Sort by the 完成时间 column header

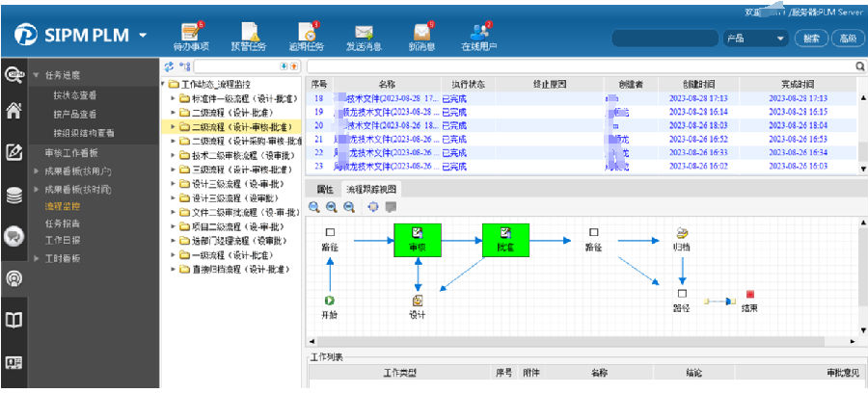798,85
